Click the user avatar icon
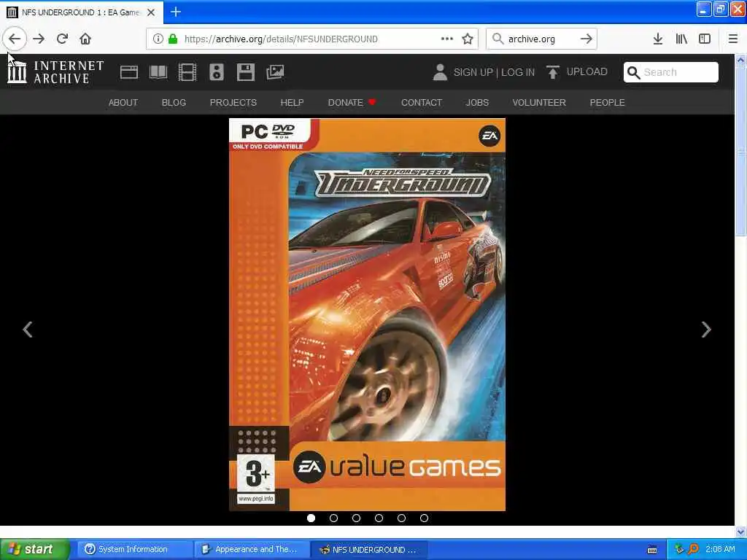 point(440,72)
